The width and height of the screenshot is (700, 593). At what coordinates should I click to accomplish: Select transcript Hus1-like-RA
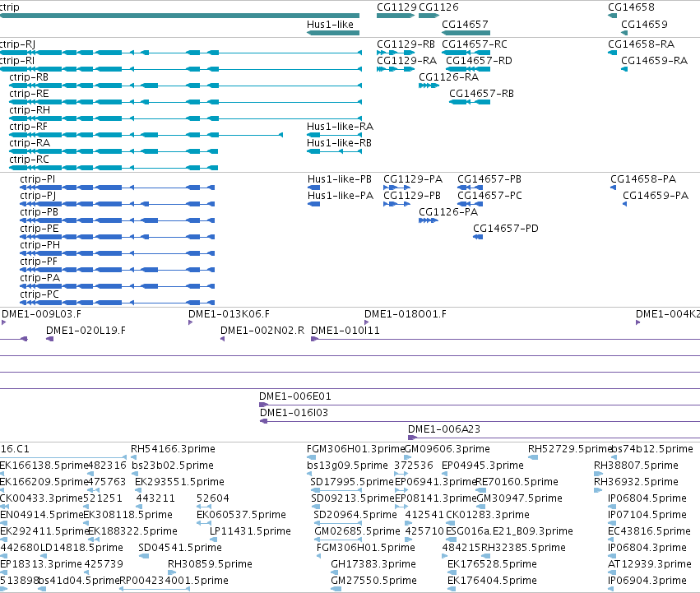tap(335, 135)
